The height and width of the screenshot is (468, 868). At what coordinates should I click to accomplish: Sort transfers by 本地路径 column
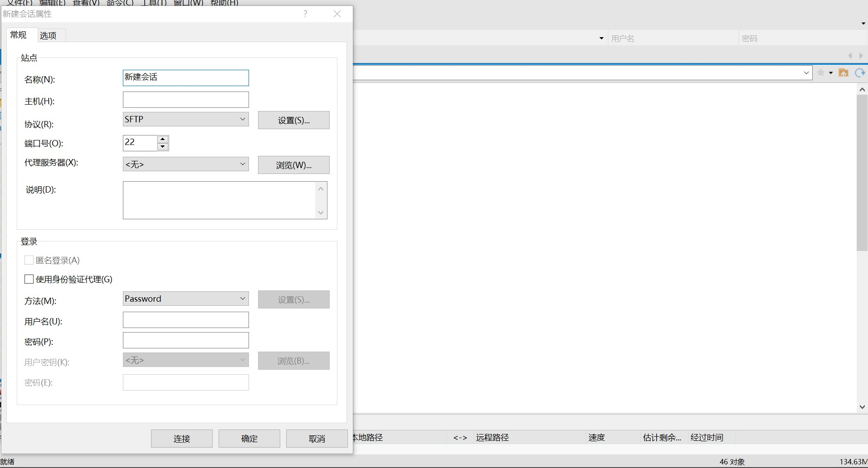click(x=400, y=437)
